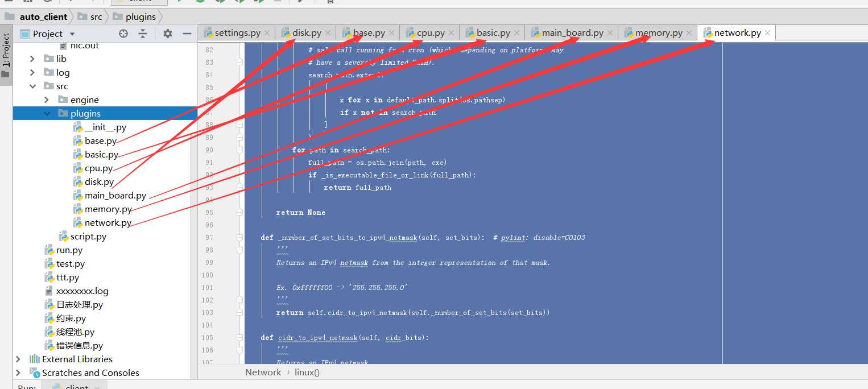Switch to the disk.py editor tab
868x389 pixels.
pos(307,33)
